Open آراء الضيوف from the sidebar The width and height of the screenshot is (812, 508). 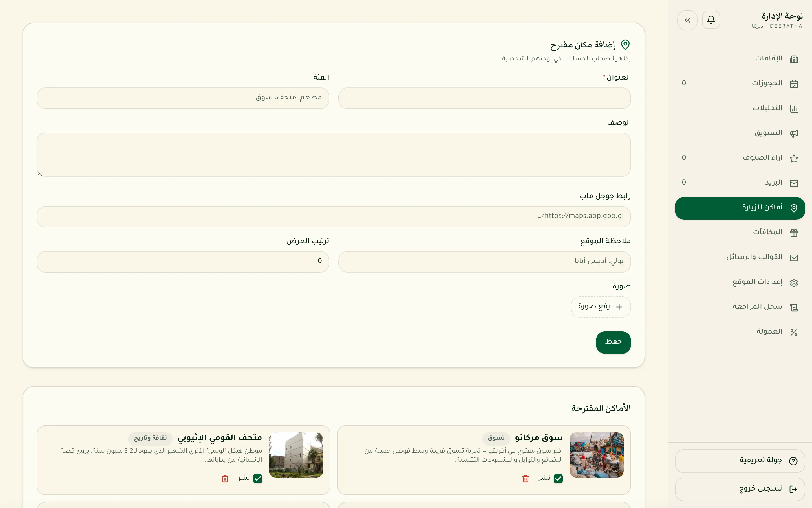tap(740, 158)
